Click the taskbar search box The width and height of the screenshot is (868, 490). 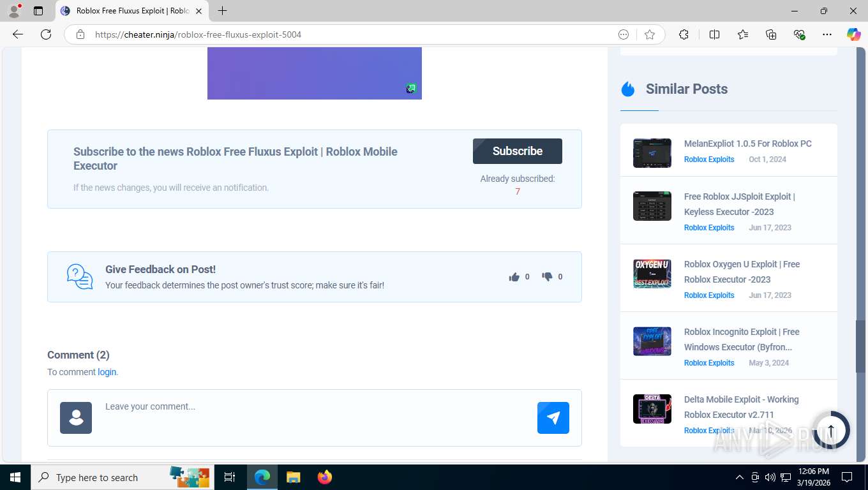121,477
